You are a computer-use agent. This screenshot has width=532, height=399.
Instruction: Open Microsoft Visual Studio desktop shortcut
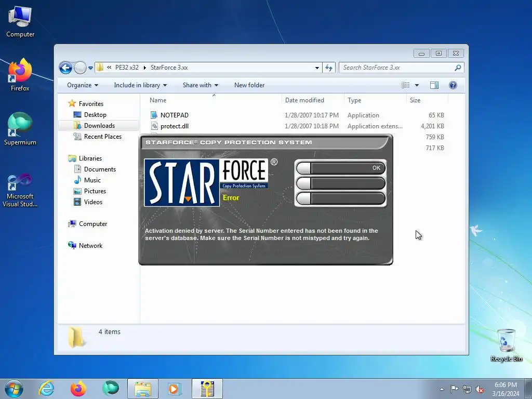20,190
